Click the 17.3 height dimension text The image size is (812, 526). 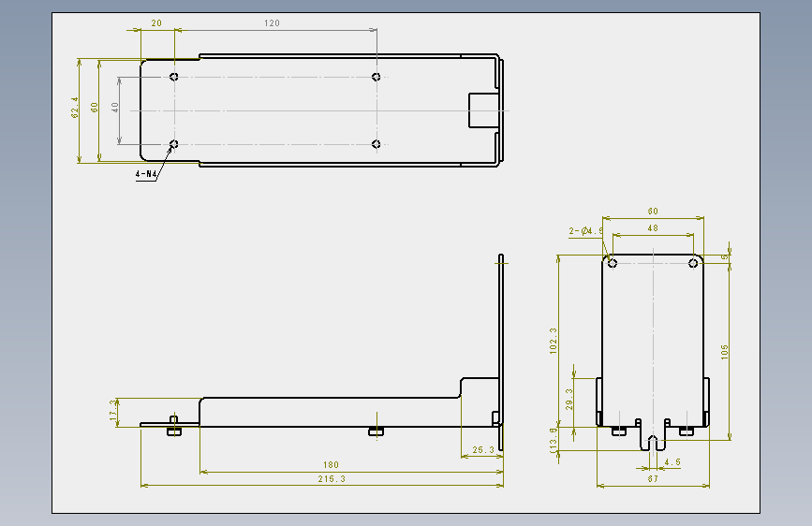(113, 410)
